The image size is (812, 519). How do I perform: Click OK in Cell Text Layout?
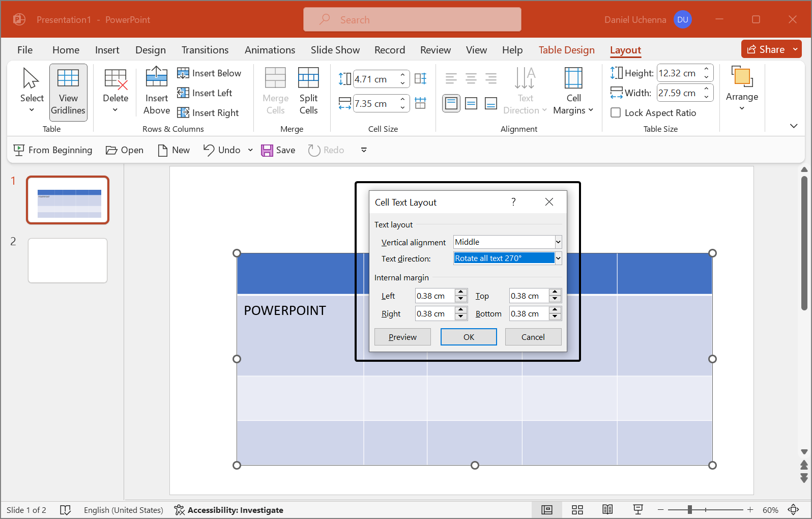469,337
